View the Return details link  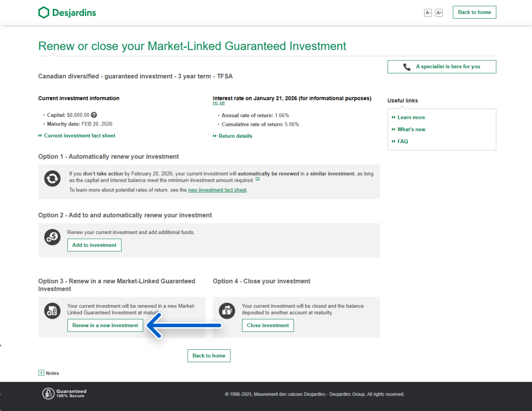[x=235, y=136]
